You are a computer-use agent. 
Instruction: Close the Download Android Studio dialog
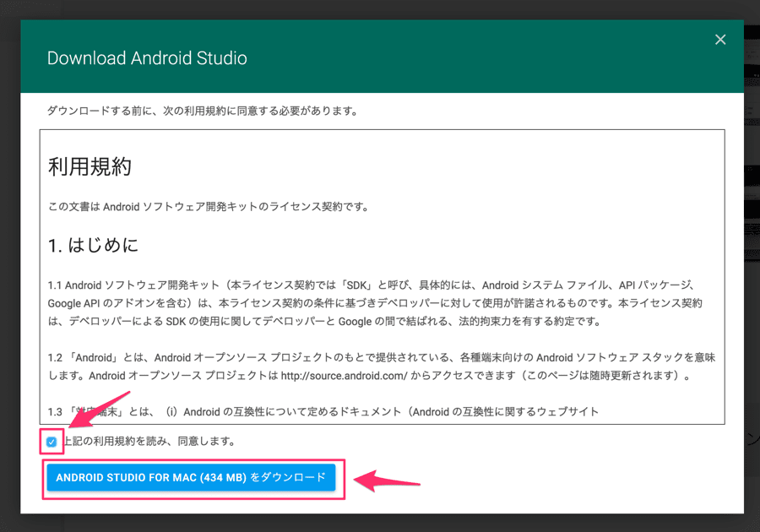click(x=720, y=40)
